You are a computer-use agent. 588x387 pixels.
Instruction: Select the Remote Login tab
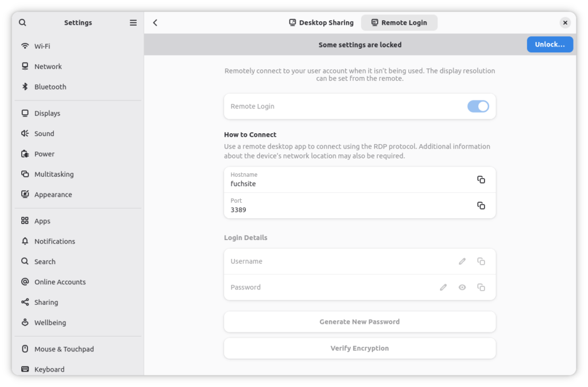point(400,22)
